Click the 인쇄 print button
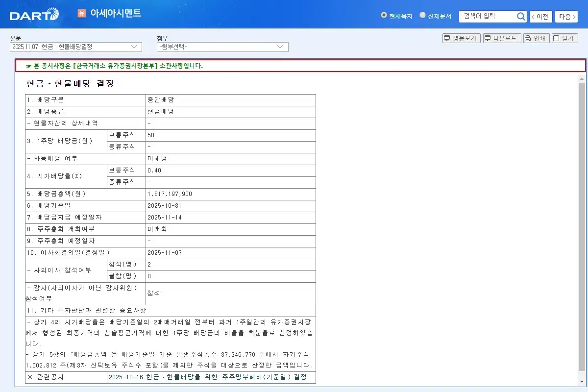 pyautogui.click(x=536, y=38)
